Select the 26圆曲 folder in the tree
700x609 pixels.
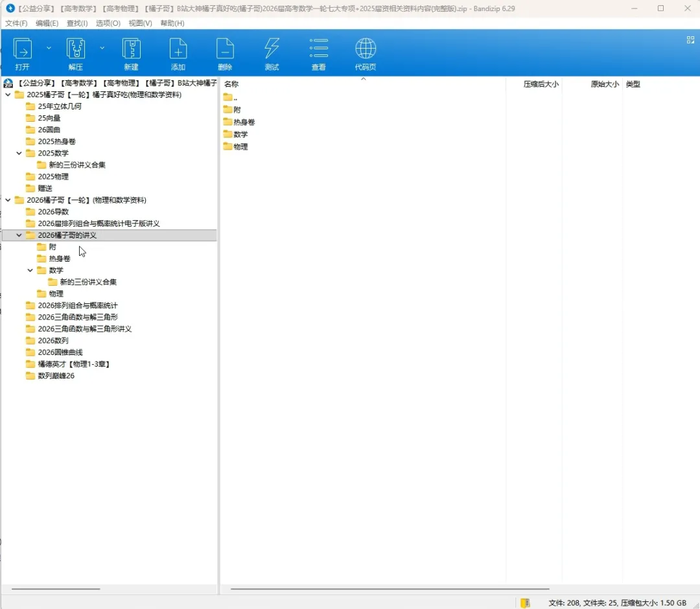pos(43,130)
